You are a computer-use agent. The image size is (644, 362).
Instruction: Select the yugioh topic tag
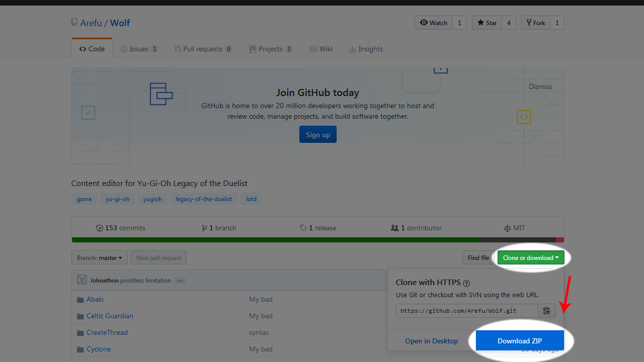click(x=152, y=199)
